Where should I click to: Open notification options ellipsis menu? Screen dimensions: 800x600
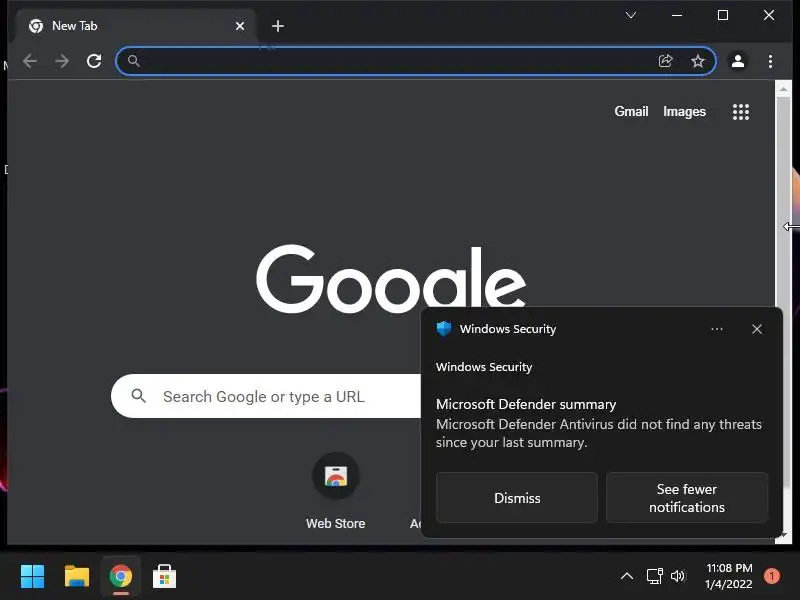coord(717,329)
